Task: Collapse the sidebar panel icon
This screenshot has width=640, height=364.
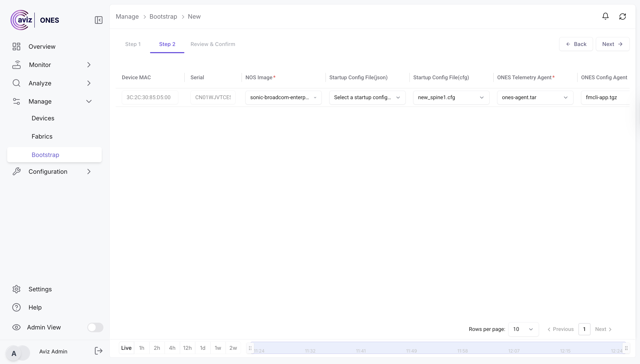Action: 99,20
